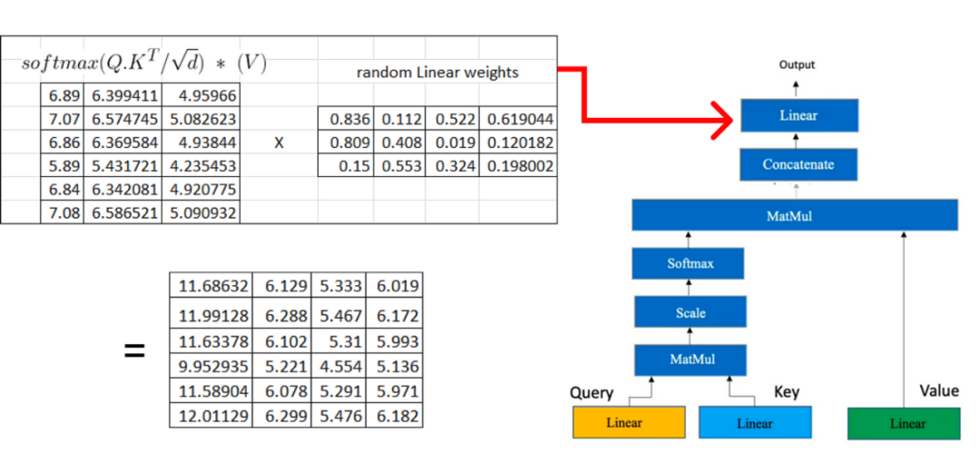
Task: Pick the 11.63378 result cell
Action: [x=211, y=342]
